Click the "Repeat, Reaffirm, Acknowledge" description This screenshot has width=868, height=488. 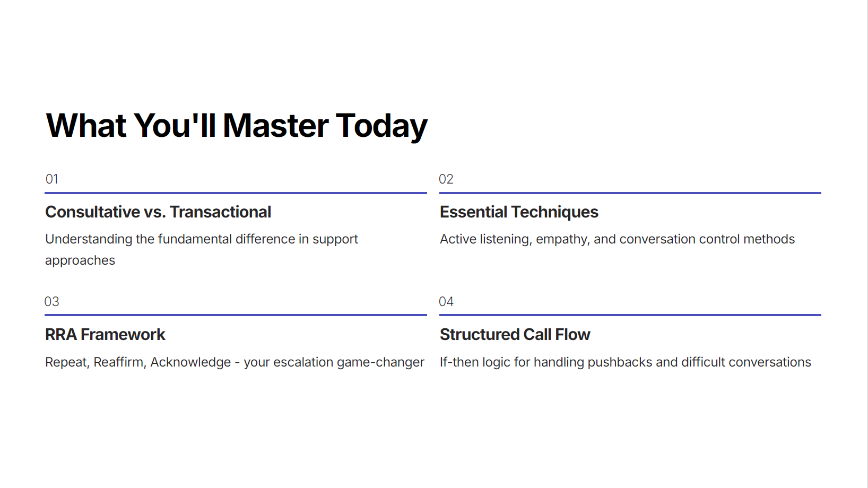(x=235, y=362)
